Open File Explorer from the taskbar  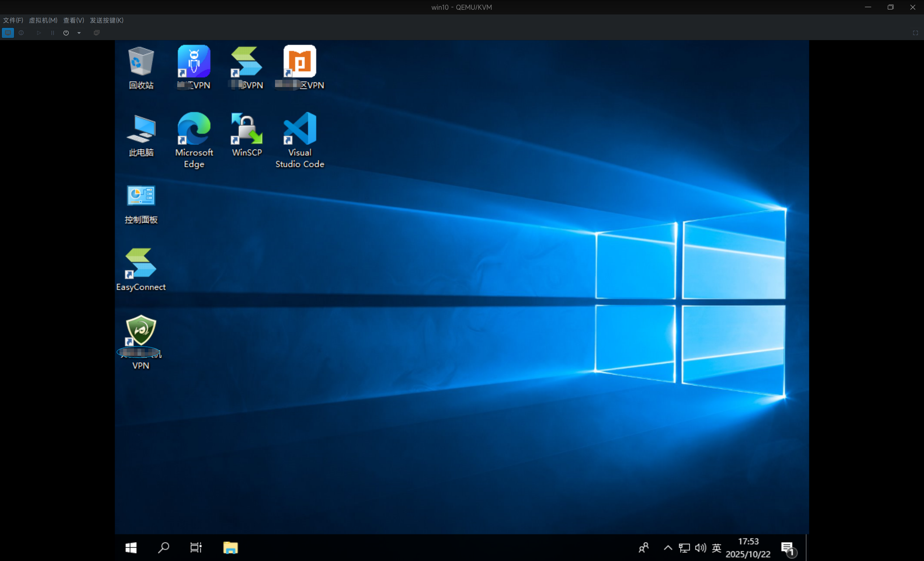(230, 548)
